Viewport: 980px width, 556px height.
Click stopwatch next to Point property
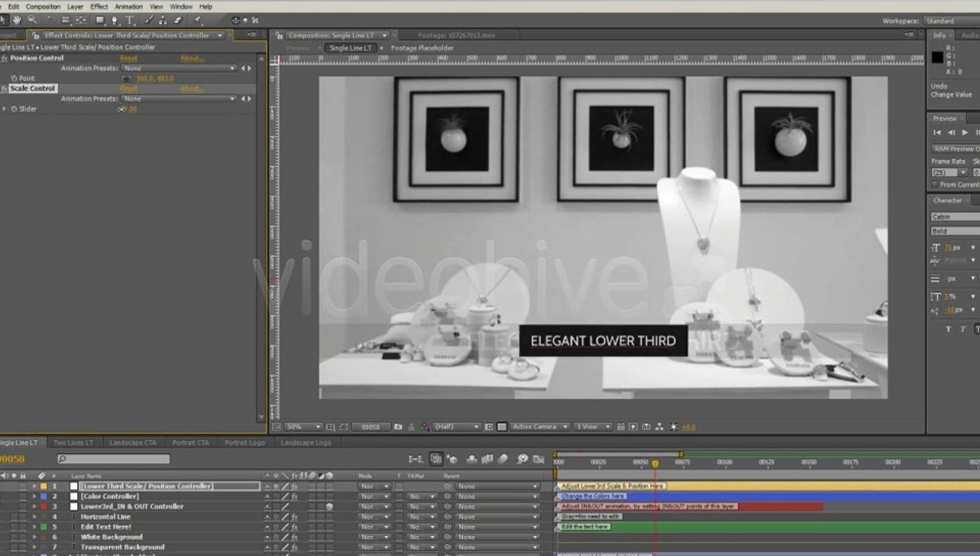point(13,79)
